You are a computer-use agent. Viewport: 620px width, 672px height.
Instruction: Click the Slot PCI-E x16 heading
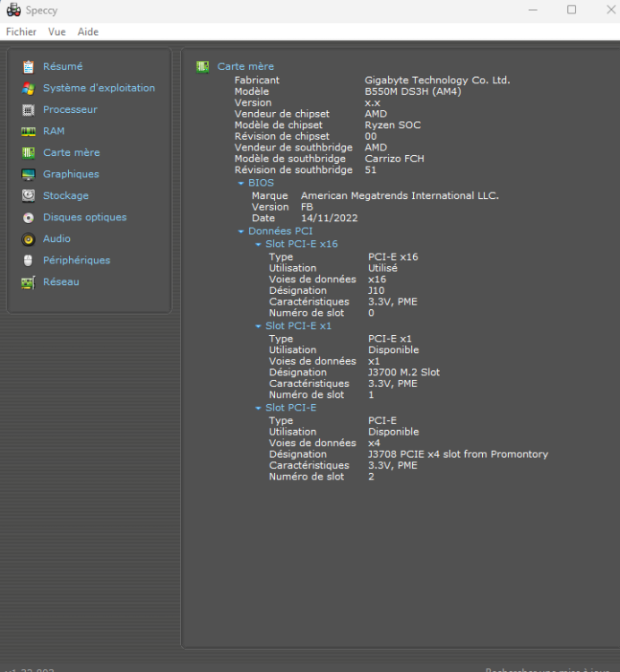tap(301, 244)
